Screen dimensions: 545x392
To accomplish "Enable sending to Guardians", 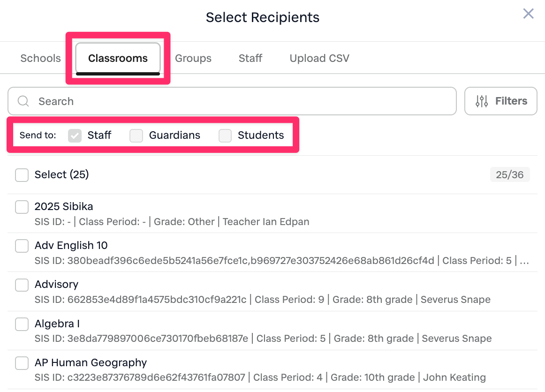I will point(136,136).
